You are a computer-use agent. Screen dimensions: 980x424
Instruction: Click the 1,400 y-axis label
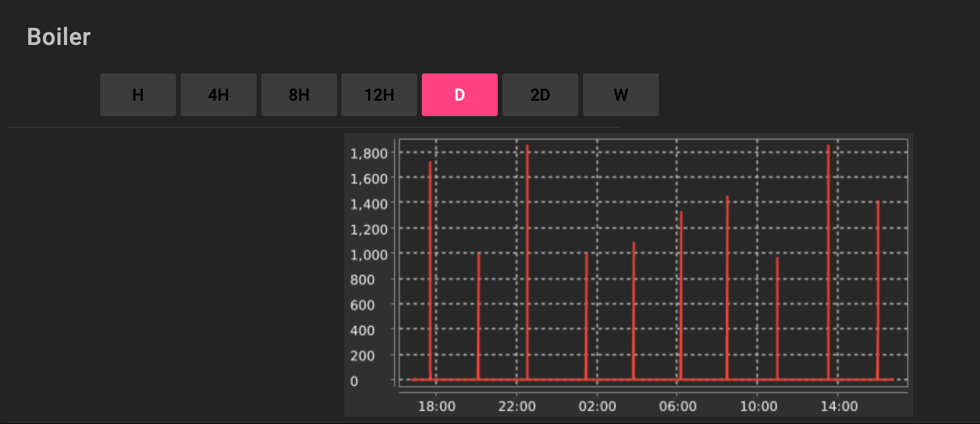pyautogui.click(x=369, y=204)
